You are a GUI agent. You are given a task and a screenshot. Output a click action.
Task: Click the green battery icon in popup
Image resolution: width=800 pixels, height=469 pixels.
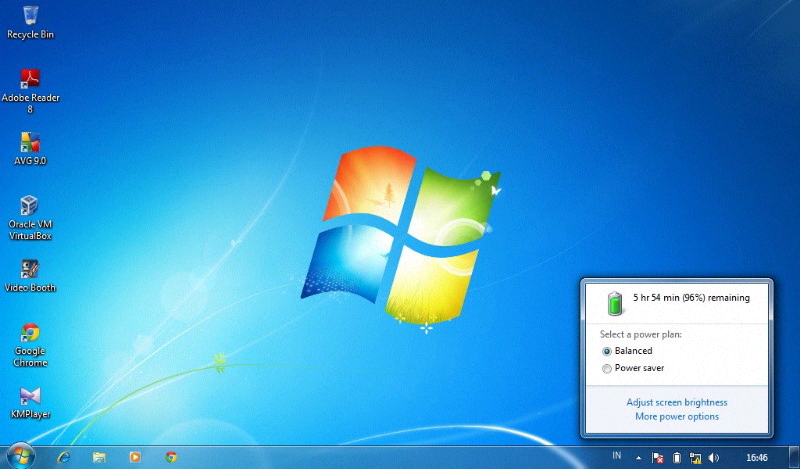tap(616, 303)
